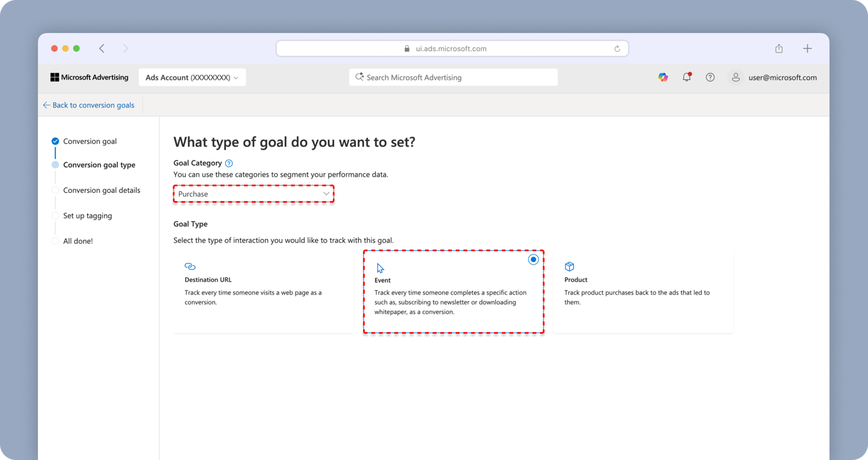Viewport: 868px width, 460px height.
Task: Click the Microsoft Advertising logo
Action: pos(89,77)
